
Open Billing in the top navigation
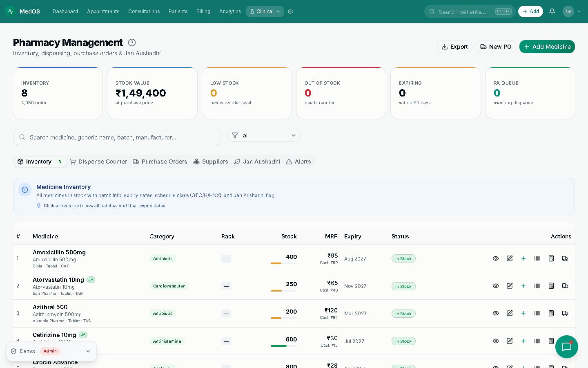203,11
